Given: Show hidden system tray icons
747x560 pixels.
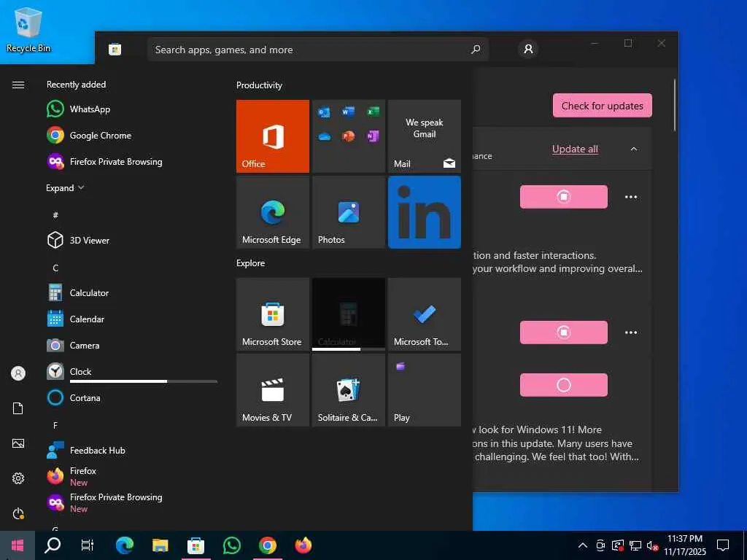Looking at the screenshot, I should (582, 545).
